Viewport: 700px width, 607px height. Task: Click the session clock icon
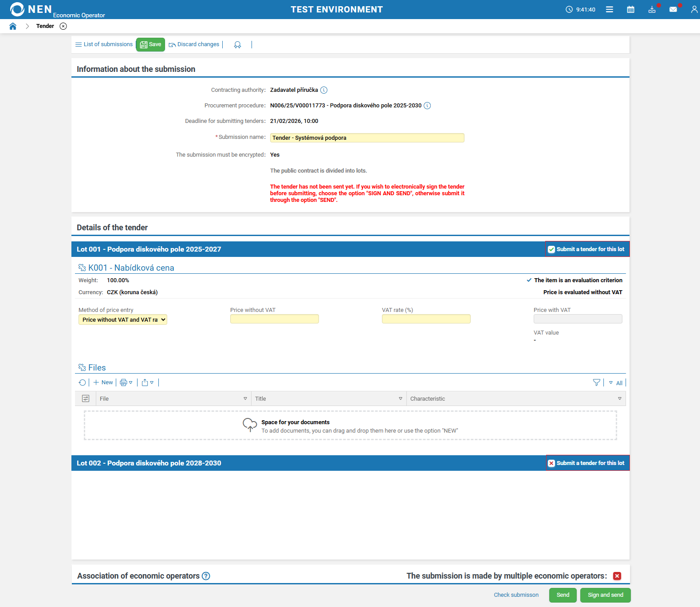pyautogui.click(x=569, y=9)
